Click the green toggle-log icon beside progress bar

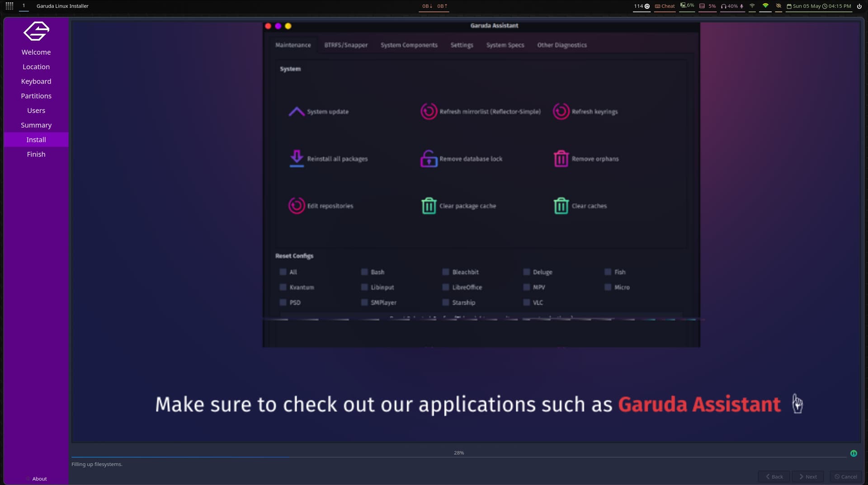(x=854, y=453)
